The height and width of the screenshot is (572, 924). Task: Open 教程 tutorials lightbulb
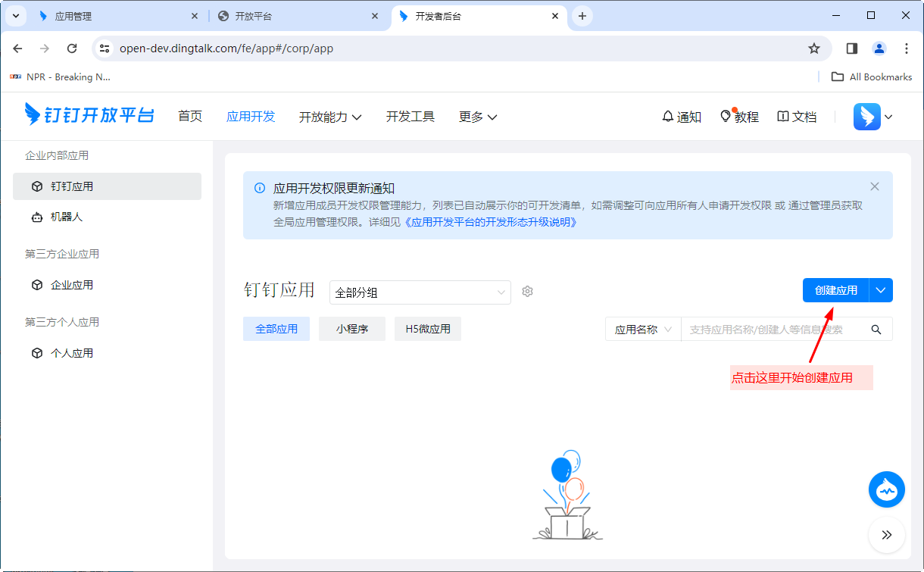pyautogui.click(x=739, y=117)
